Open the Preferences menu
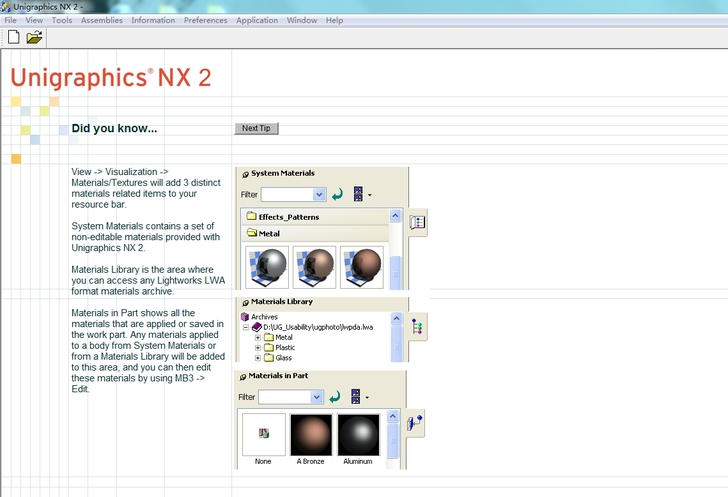Image resolution: width=728 pixels, height=497 pixels. click(205, 20)
